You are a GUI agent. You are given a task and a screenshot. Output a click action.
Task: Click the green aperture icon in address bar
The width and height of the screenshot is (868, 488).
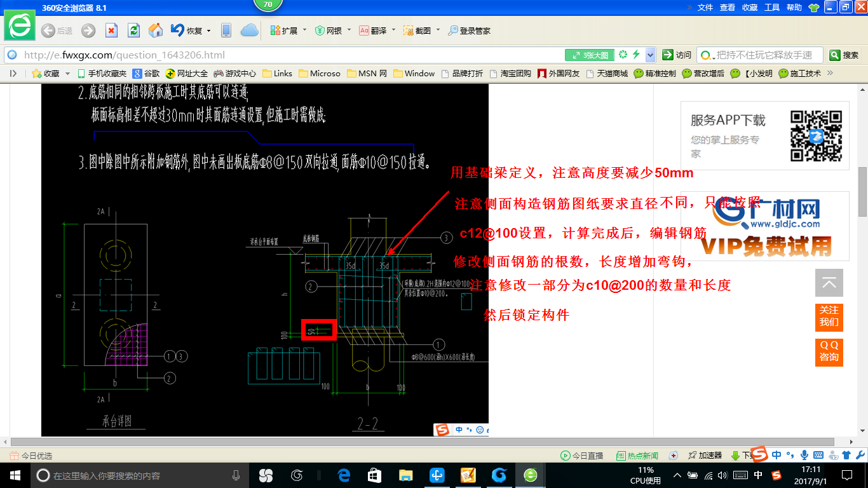tap(623, 55)
